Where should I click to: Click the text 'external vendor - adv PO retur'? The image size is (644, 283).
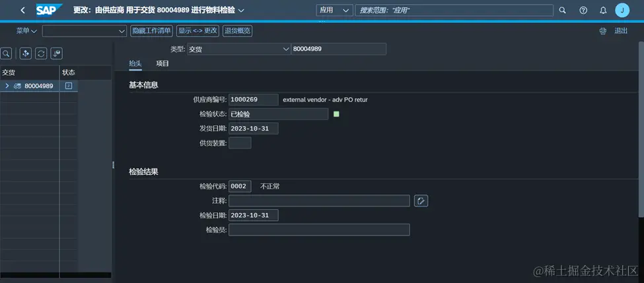325,100
